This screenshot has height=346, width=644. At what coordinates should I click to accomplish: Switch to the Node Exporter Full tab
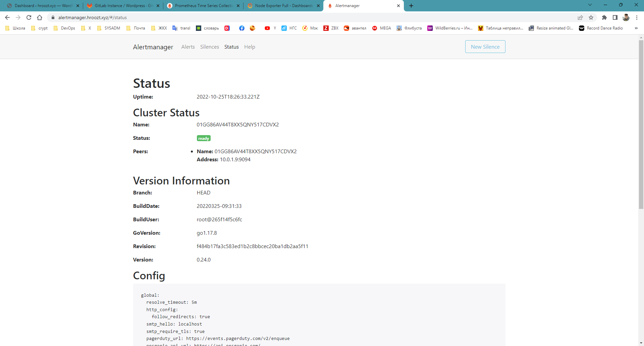click(x=283, y=6)
